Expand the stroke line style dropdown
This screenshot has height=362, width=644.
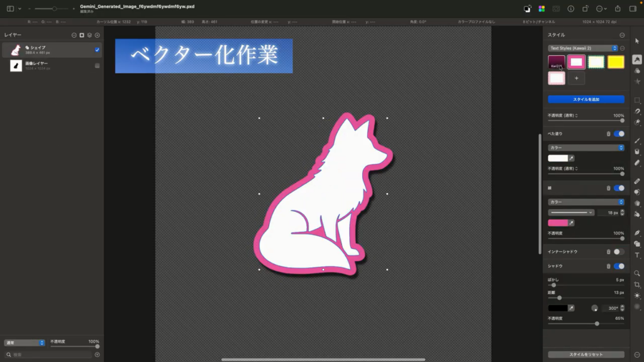click(x=572, y=213)
